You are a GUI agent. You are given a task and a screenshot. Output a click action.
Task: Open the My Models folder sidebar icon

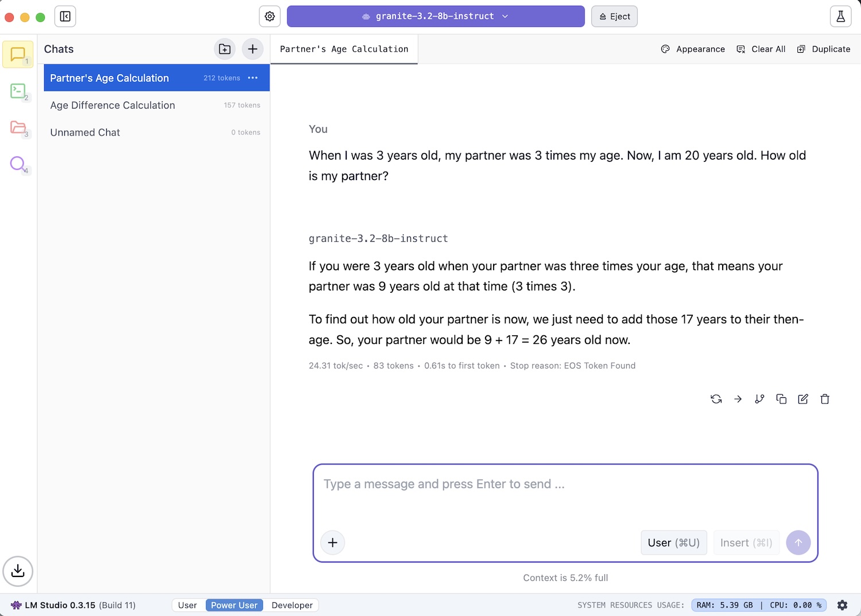[x=18, y=127]
